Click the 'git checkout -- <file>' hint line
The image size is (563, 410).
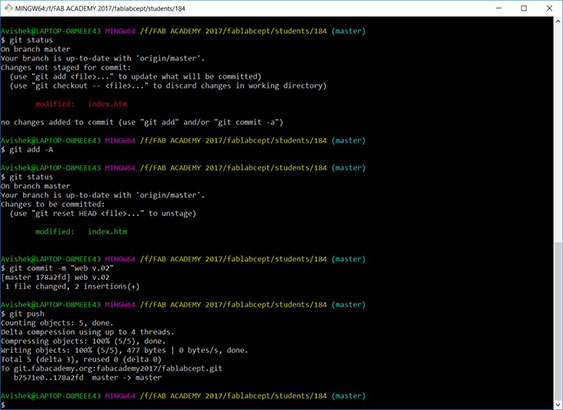pos(168,86)
